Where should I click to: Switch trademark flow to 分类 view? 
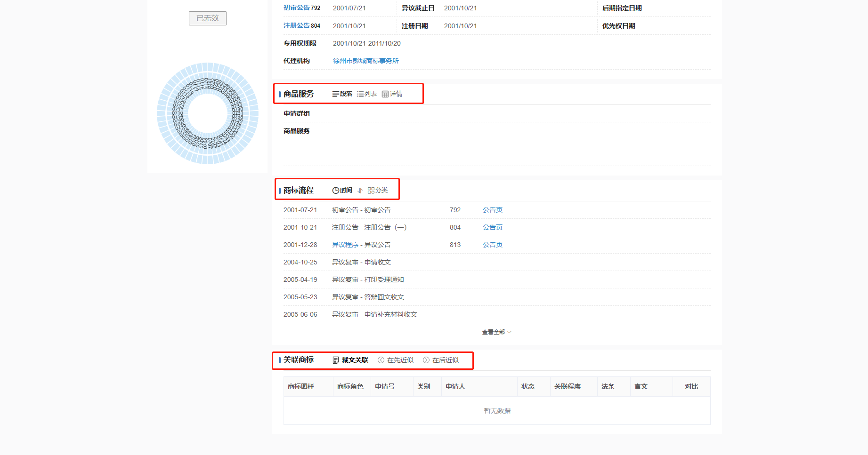coord(378,191)
